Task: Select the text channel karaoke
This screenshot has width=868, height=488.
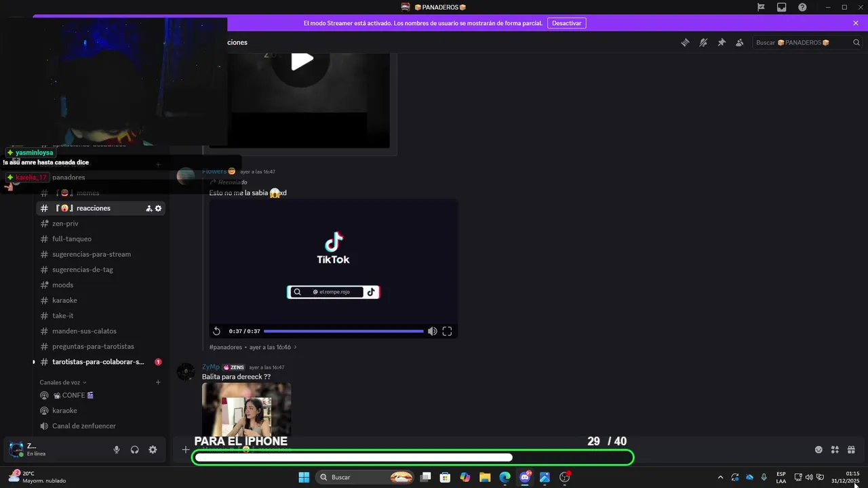Action: [x=100, y=300]
